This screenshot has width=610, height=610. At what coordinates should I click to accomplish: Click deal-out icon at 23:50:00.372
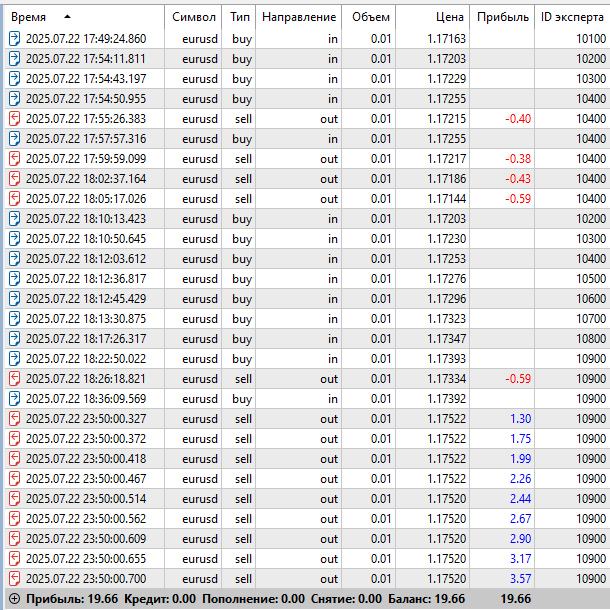point(14,439)
